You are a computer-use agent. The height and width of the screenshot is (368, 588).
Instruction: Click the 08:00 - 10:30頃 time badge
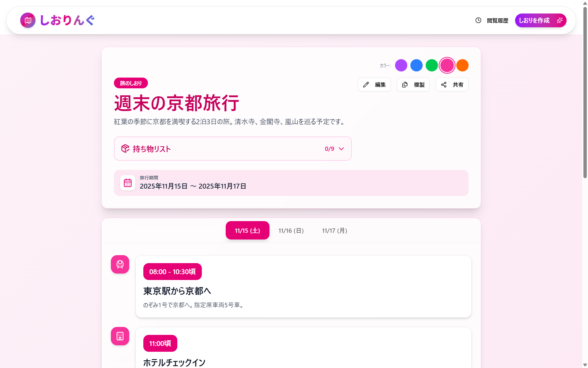click(172, 272)
